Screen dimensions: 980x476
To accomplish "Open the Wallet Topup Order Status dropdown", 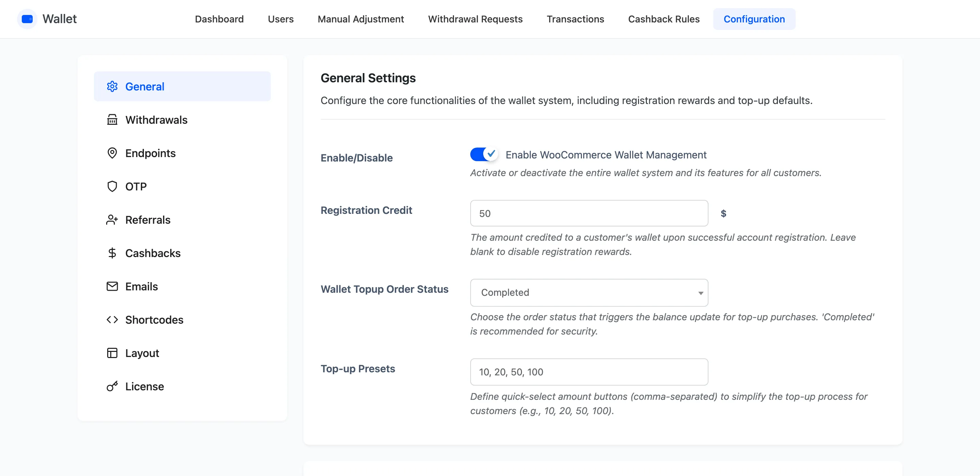I will pyautogui.click(x=589, y=292).
